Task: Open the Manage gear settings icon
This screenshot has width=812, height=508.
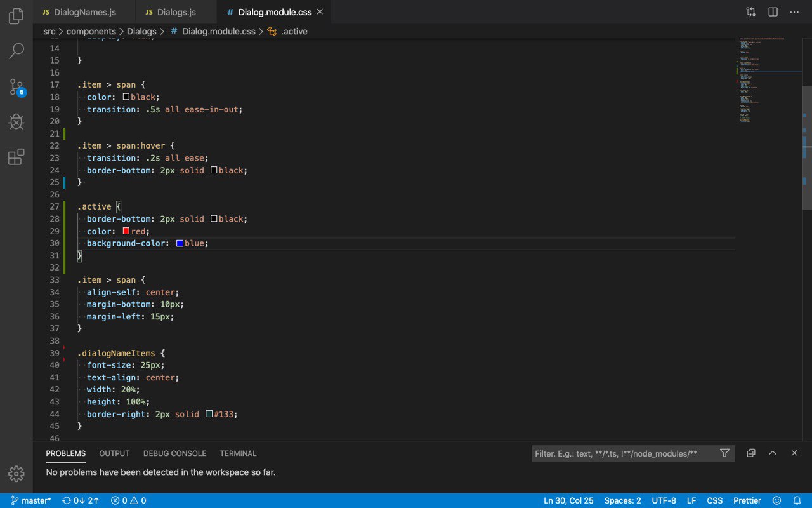Action: click(x=16, y=474)
